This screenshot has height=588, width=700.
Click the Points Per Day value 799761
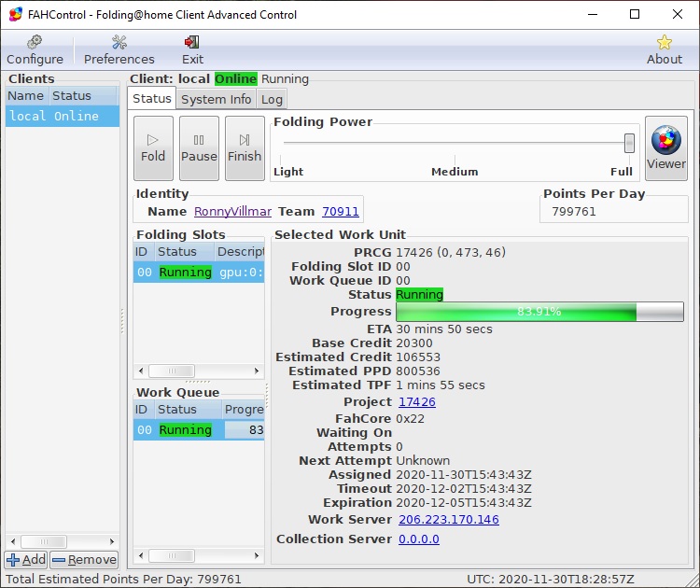point(574,211)
